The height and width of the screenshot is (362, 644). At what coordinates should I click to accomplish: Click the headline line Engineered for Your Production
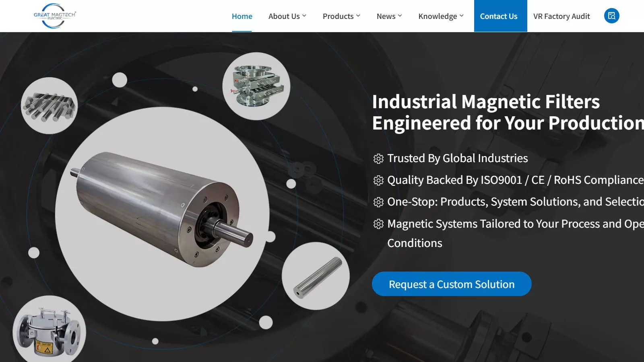coord(508,123)
